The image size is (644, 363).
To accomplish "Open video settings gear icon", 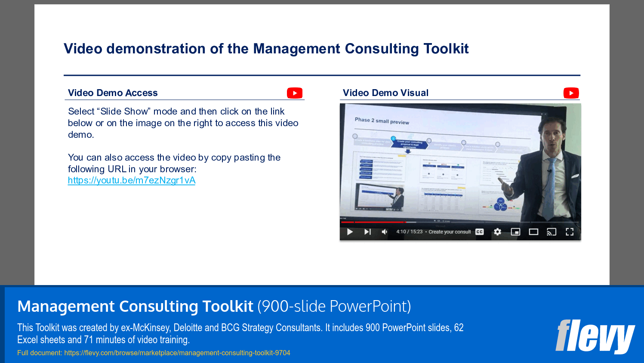I will [498, 232].
